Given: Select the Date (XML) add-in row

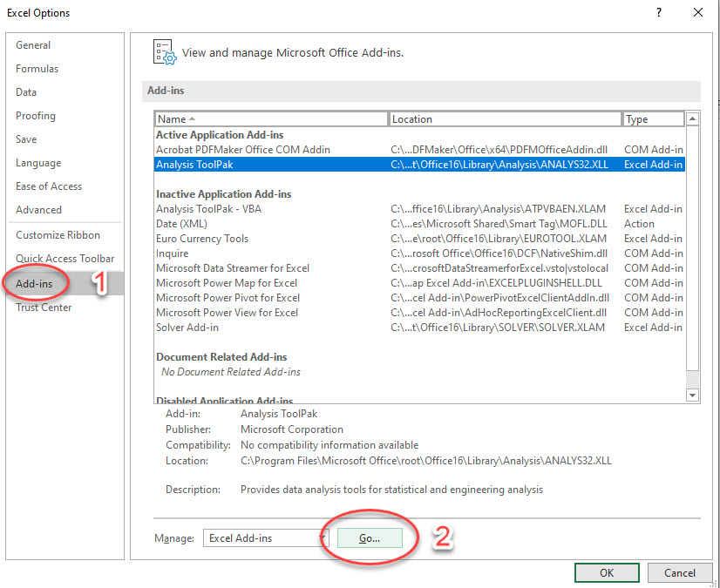Looking at the screenshot, I should click(419, 224).
